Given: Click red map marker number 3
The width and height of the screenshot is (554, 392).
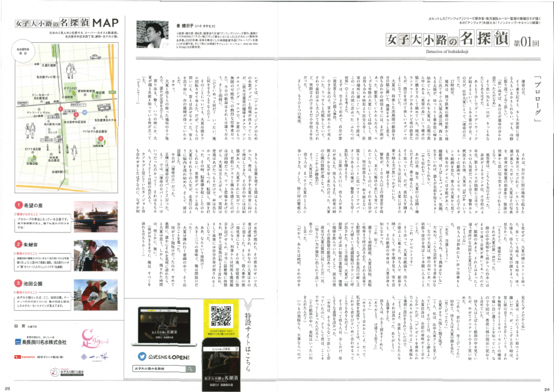Looking at the screenshot, I should [101, 138].
